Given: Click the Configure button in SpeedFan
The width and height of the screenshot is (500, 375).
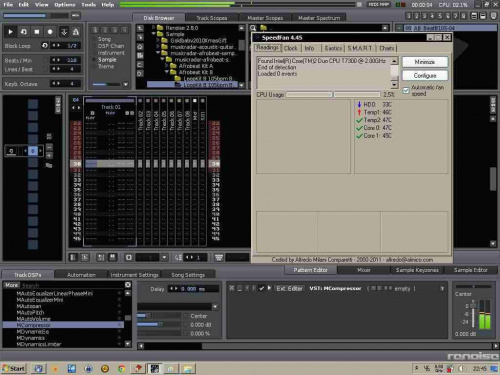Looking at the screenshot, I should click(425, 76).
